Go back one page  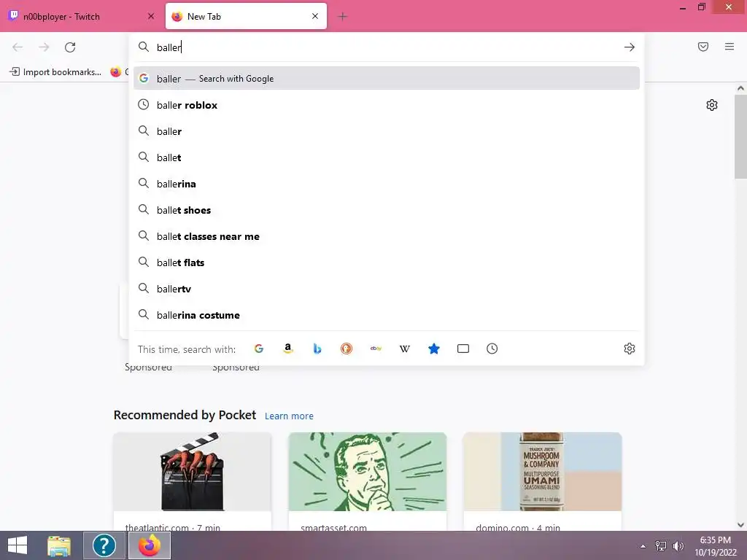click(x=18, y=47)
